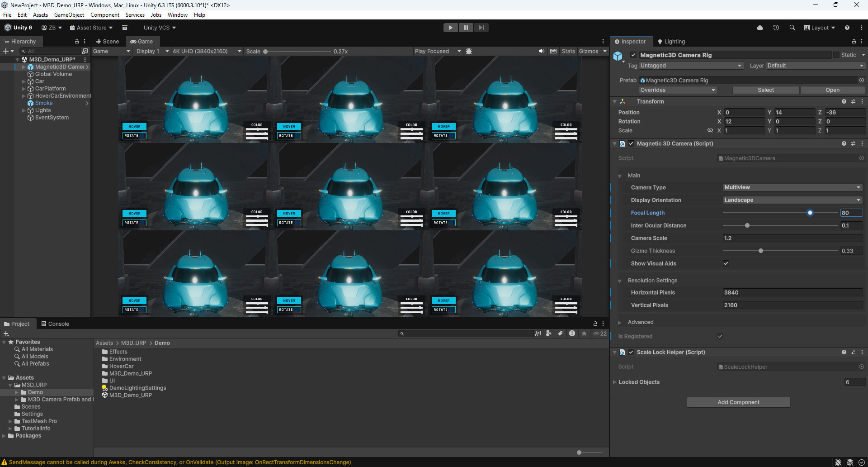Click Stats in the Game view toolbar
This screenshot has height=467, width=868.
click(x=568, y=51)
